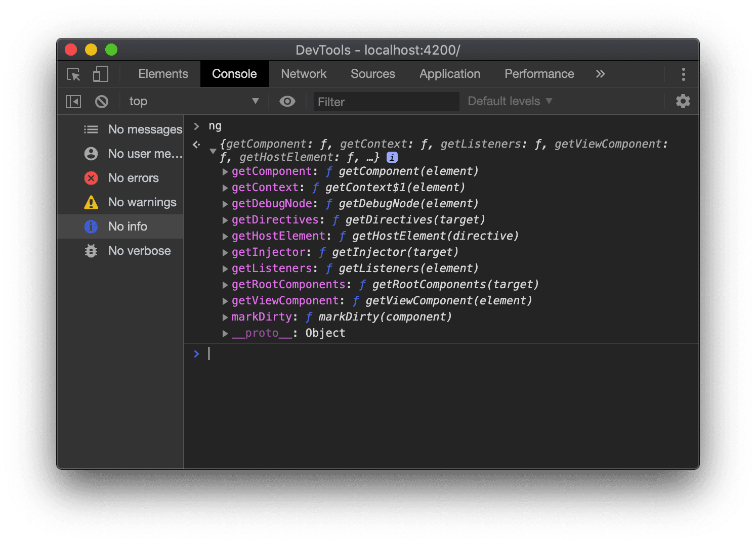Open the Sources tab

click(373, 74)
